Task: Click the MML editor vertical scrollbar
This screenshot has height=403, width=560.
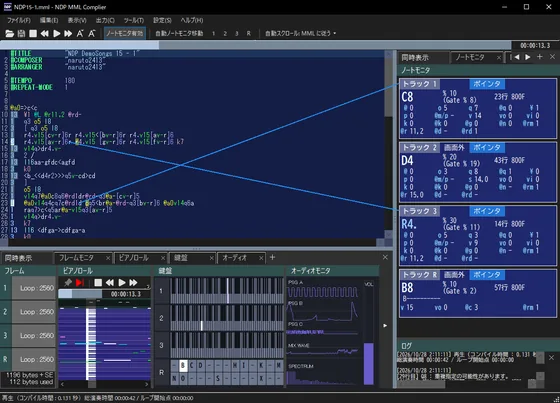Action: point(389,143)
